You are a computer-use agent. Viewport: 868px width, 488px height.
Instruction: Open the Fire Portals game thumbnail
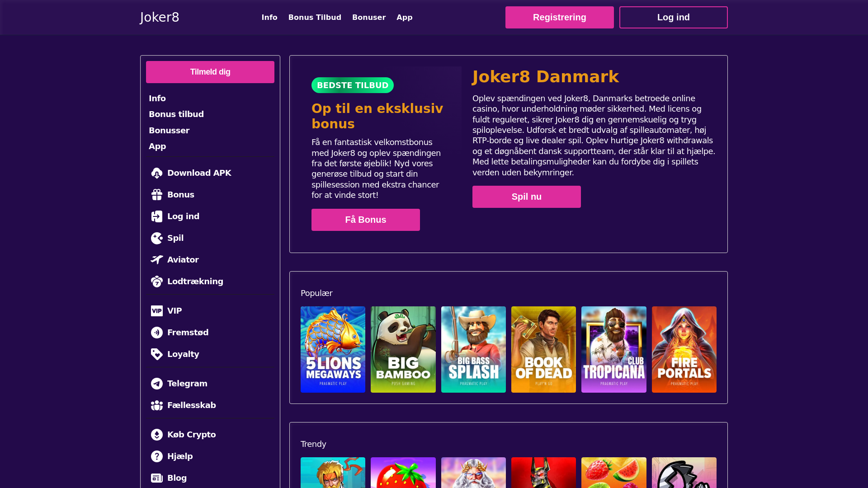click(684, 349)
